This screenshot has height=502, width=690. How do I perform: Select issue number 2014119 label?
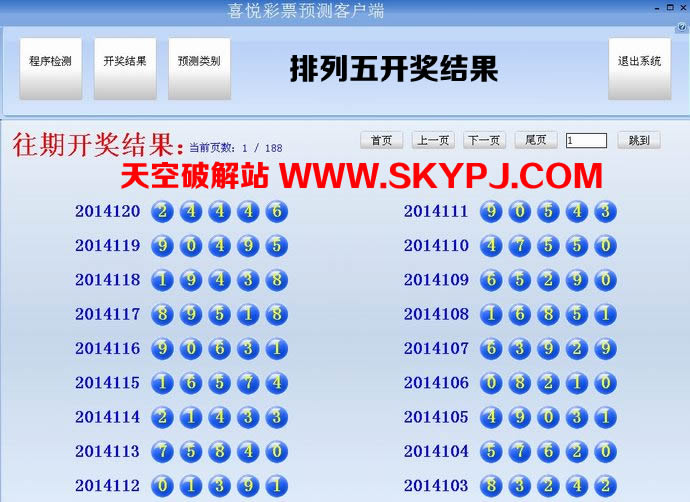tap(107, 246)
